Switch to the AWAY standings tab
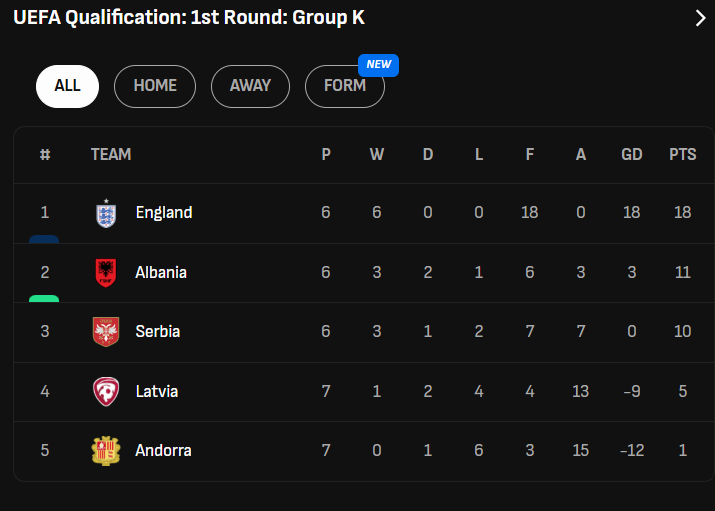Screen dimensions: 715x511 click(250, 86)
